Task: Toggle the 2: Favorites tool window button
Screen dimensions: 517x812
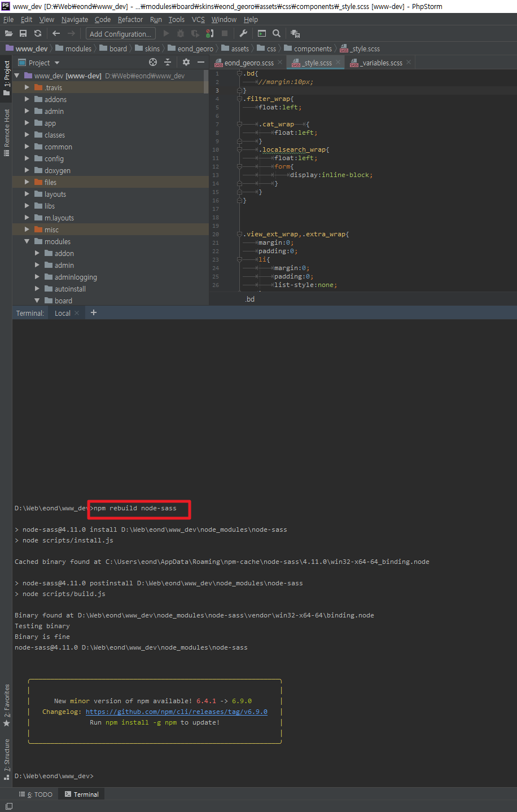Action: coord(6,705)
